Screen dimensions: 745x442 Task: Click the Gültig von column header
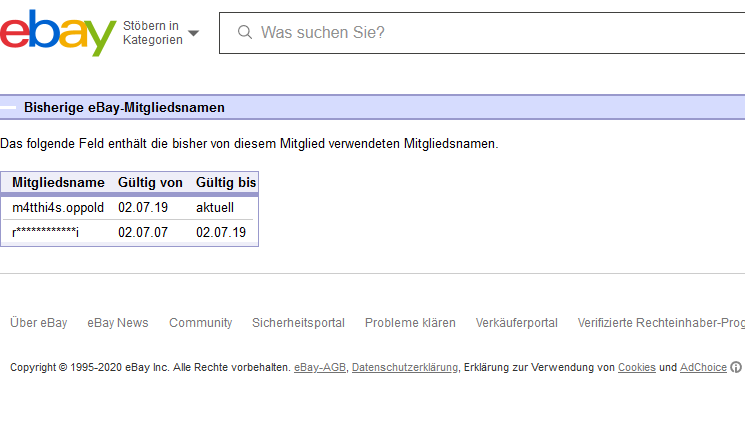tap(150, 183)
